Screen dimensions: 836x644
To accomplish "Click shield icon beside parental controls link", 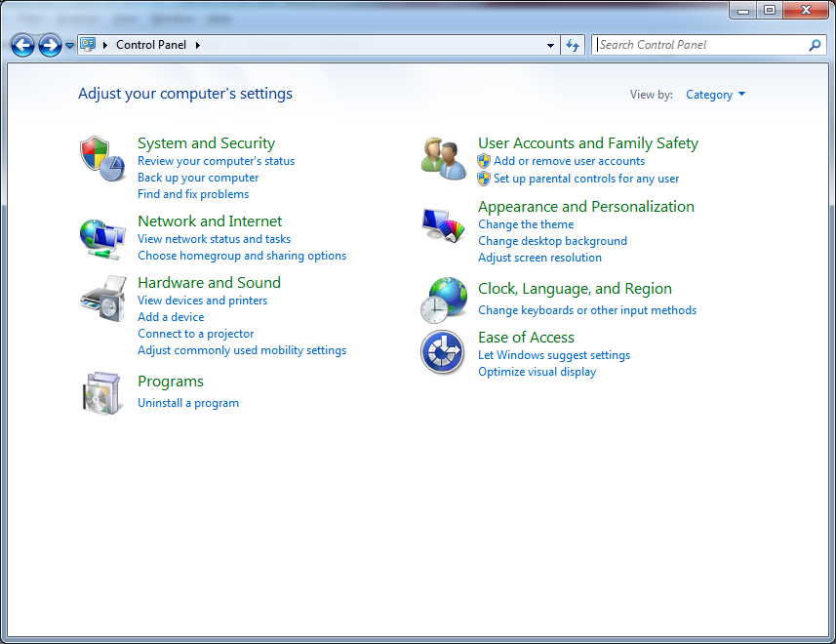I will (x=484, y=179).
